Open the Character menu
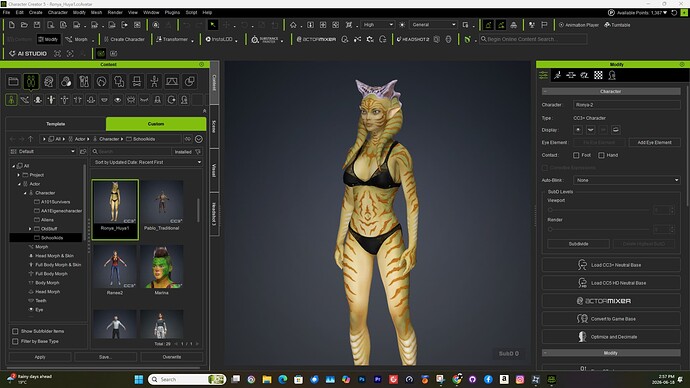Viewport: 690px width, 388px height. coord(58,12)
